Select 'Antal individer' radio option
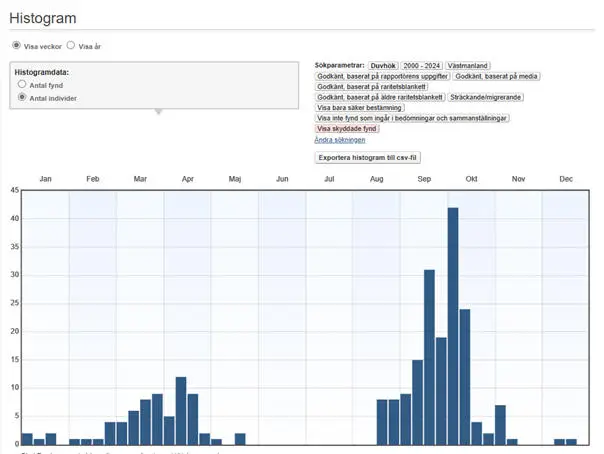The image size is (604, 454). 23,98
